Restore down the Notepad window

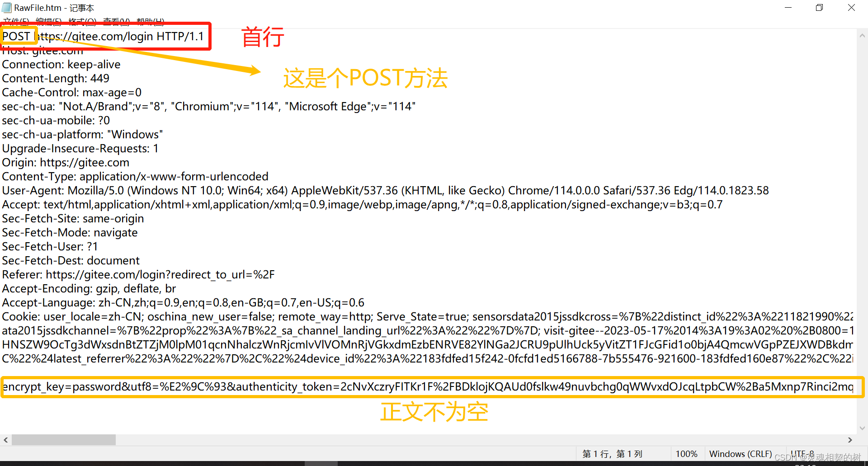click(x=819, y=8)
